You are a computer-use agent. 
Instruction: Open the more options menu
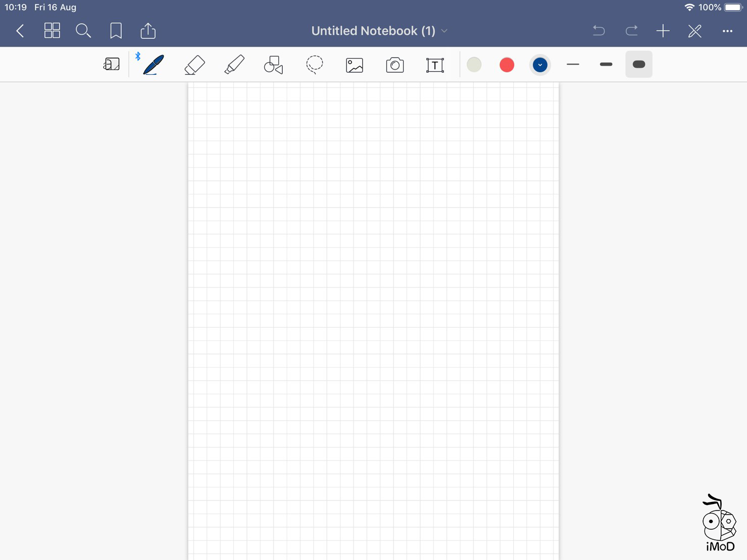pos(727,31)
